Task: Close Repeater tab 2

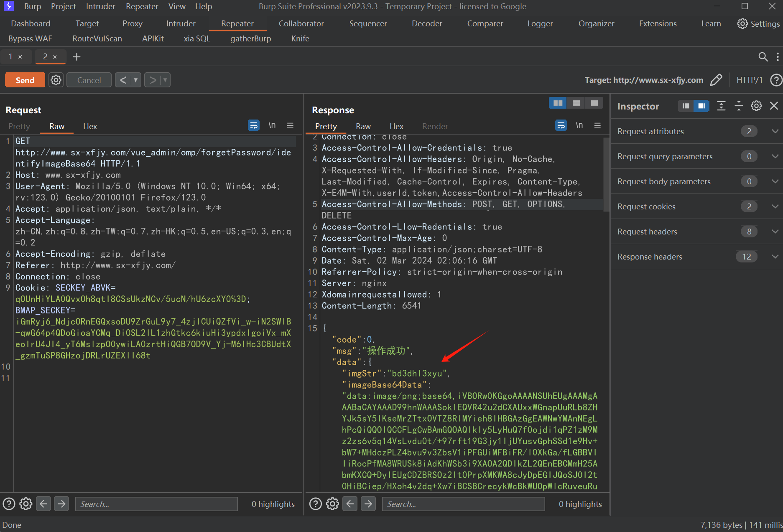Action: tap(55, 57)
